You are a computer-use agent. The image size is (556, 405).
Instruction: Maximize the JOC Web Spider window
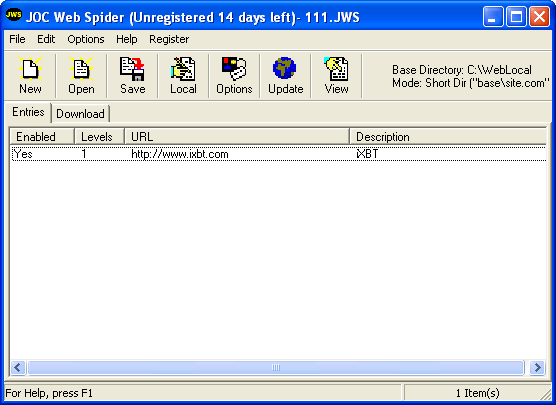click(x=516, y=17)
